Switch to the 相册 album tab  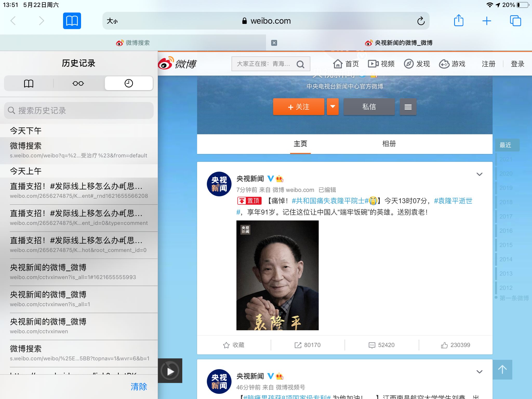coord(389,144)
